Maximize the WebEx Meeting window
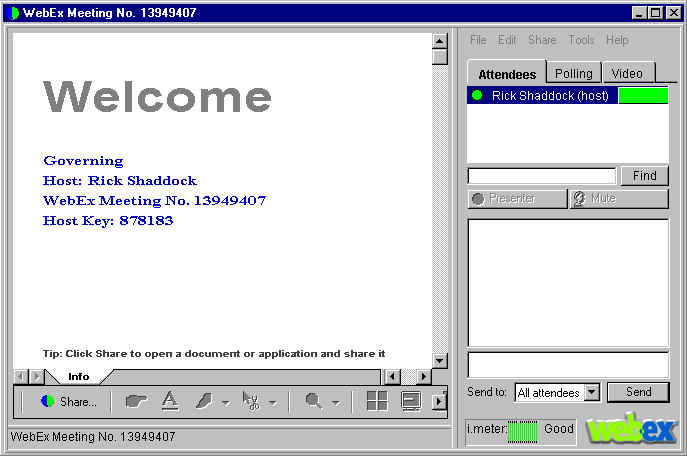The height and width of the screenshot is (456, 687). coord(655,13)
